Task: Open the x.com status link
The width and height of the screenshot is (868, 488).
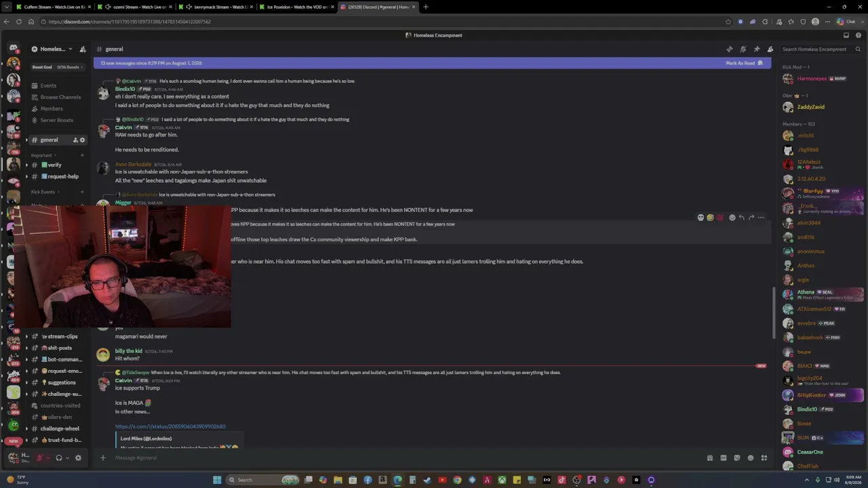Action: [170, 426]
